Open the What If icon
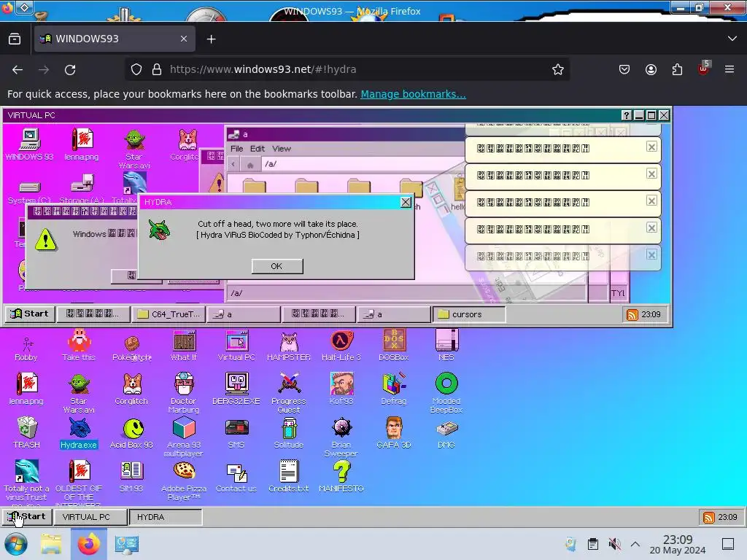The height and width of the screenshot is (560, 747). pyautogui.click(x=184, y=346)
